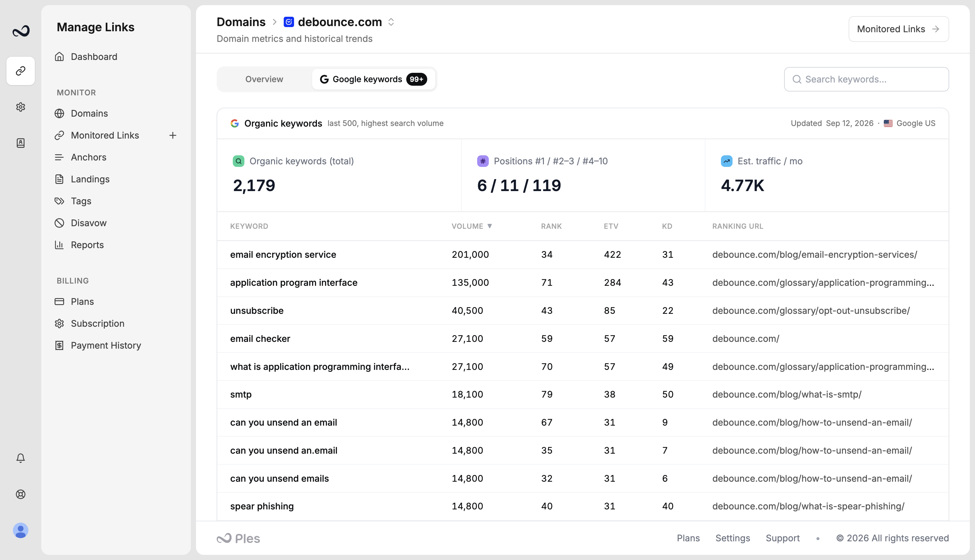Click the Payment History receipt icon
Image resolution: width=975 pixels, height=560 pixels.
click(59, 345)
